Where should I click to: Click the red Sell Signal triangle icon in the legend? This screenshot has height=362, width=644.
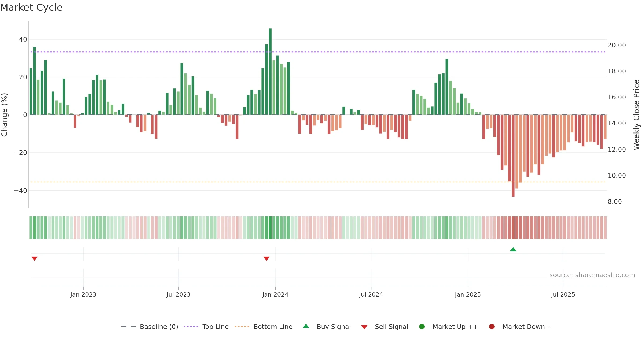click(364, 327)
